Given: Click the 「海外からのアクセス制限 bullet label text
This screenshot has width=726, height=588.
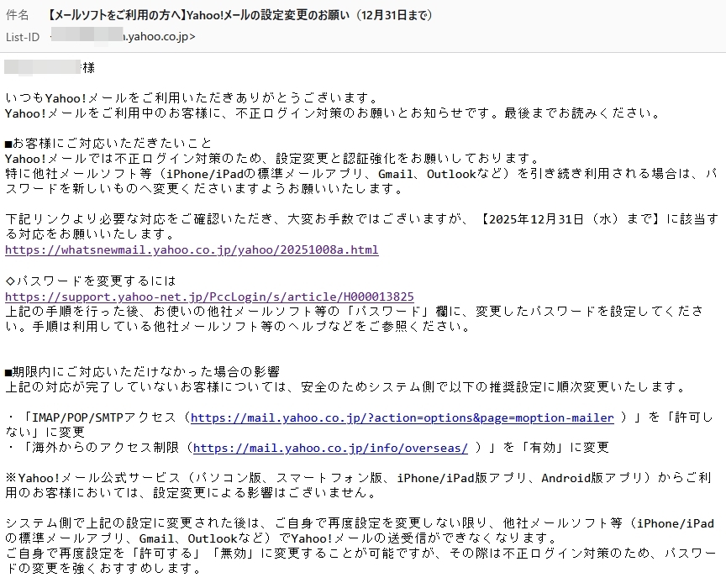Looking at the screenshot, I should (101, 448).
